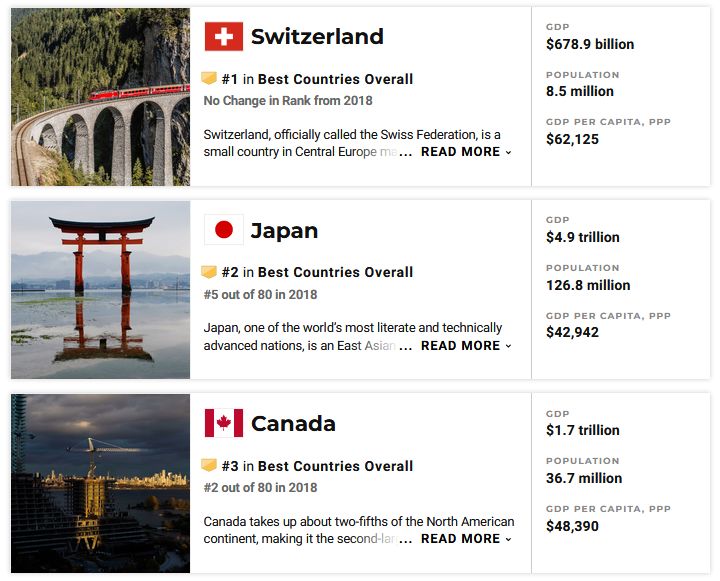Open the Japan country title link
The image size is (720, 581).
(284, 231)
